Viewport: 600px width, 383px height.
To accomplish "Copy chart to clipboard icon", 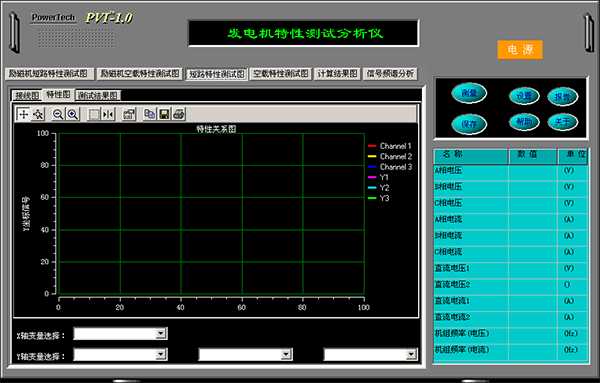I will pos(149,114).
